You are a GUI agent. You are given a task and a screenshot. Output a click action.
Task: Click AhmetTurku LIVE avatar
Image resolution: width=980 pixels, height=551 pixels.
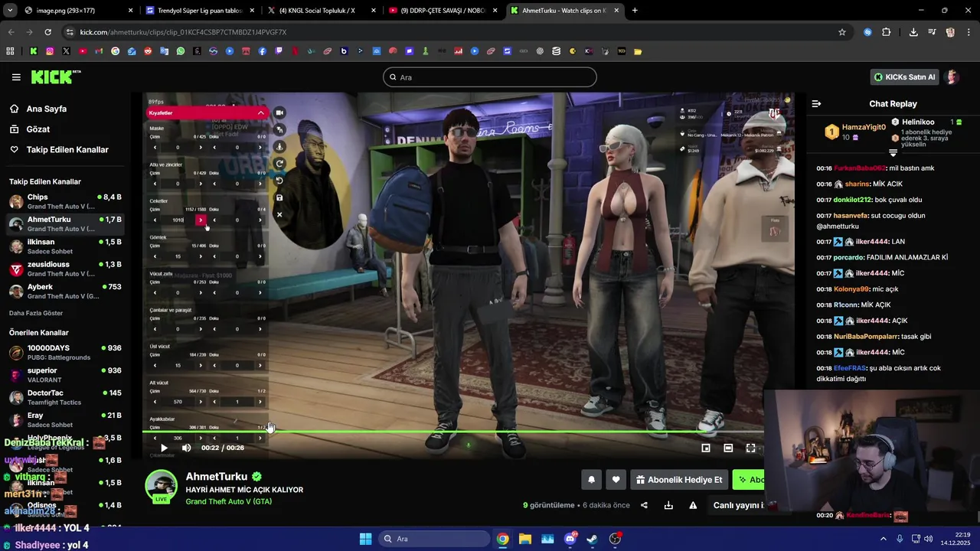[162, 487]
